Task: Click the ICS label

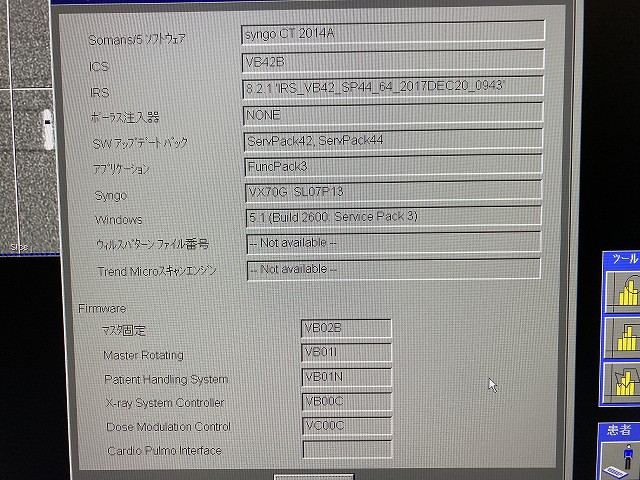Action: 99,66
